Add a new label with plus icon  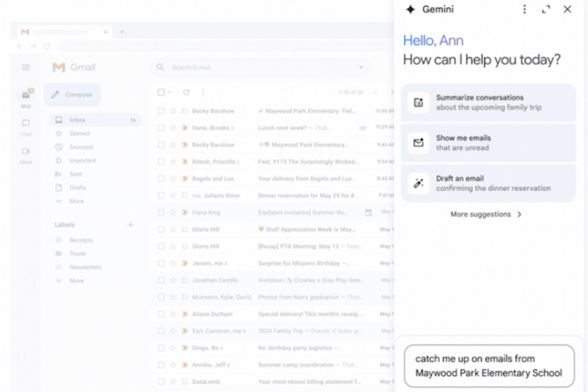click(x=130, y=225)
